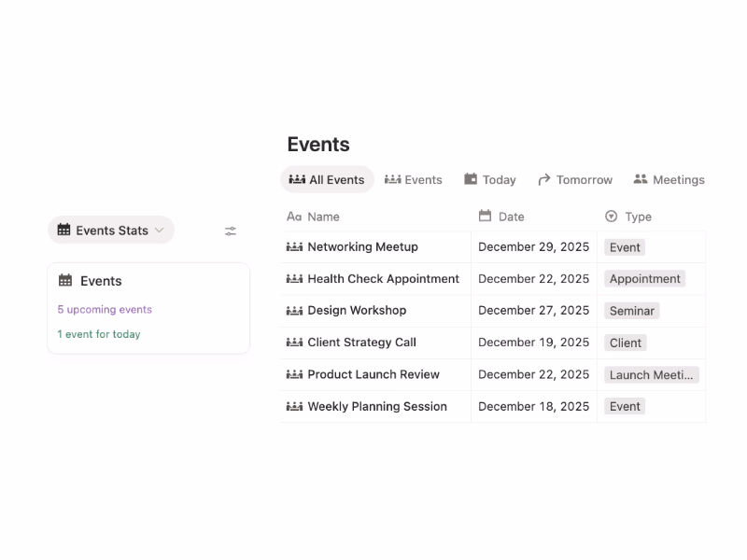Image resolution: width=747 pixels, height=560 pixels.
Task: Click the 1 event for today link
Action: pyautogui.click(x=100, y=334)
